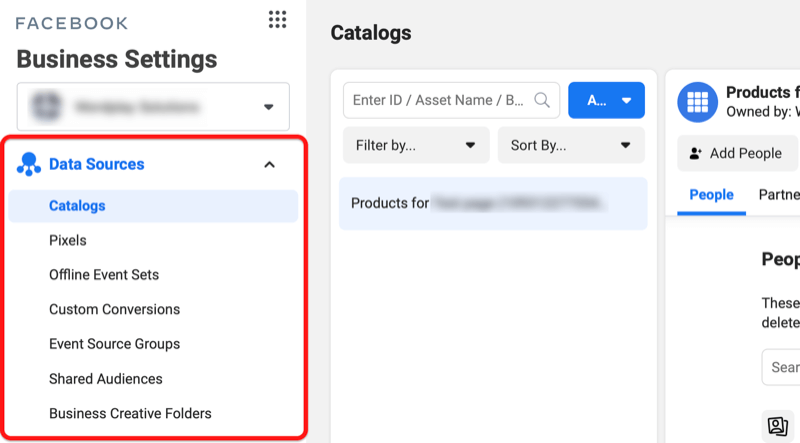Open Event Source Groups

[x=115, y=344]
